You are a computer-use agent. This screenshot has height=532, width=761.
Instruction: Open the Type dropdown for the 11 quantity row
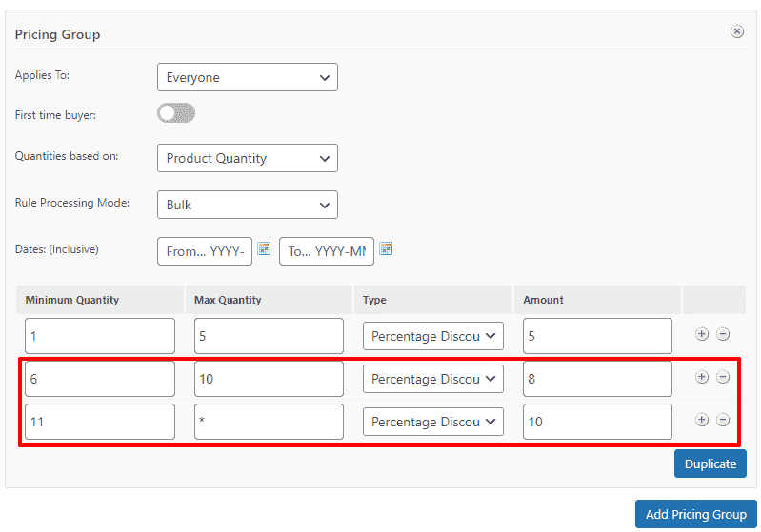pyautogui.click(x=433, y=422)
